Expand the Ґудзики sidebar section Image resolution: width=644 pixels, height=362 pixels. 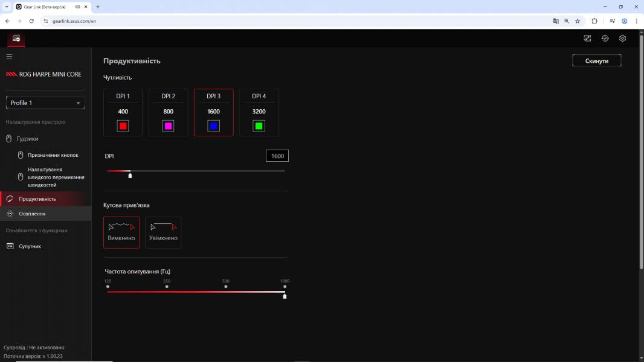click(28, 139)
